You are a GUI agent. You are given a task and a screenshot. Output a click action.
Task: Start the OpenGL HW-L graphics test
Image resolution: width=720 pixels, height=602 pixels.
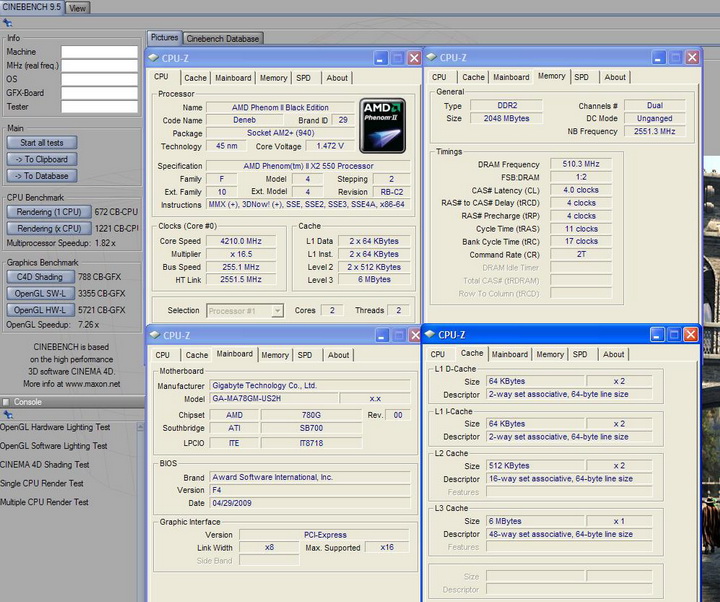pos(39,310)
